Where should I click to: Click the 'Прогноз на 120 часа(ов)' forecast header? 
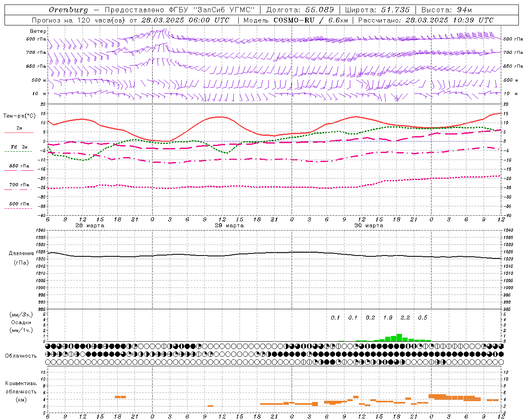(x=78, y=20)
